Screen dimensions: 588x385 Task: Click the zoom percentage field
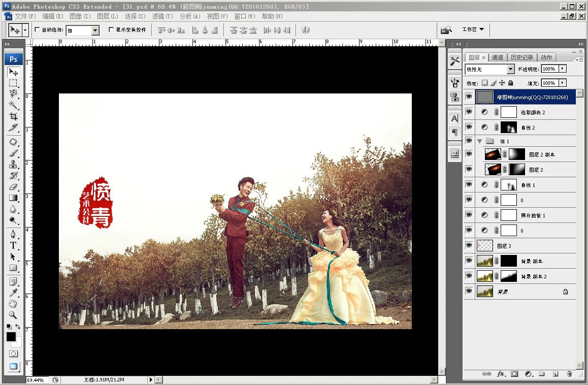37,380
